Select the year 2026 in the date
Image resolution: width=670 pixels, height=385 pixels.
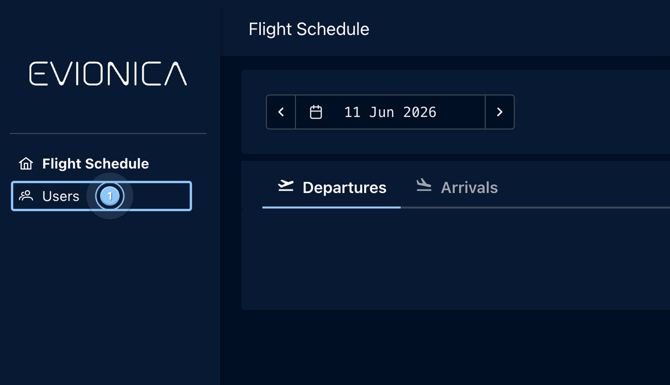pos(420,112)
